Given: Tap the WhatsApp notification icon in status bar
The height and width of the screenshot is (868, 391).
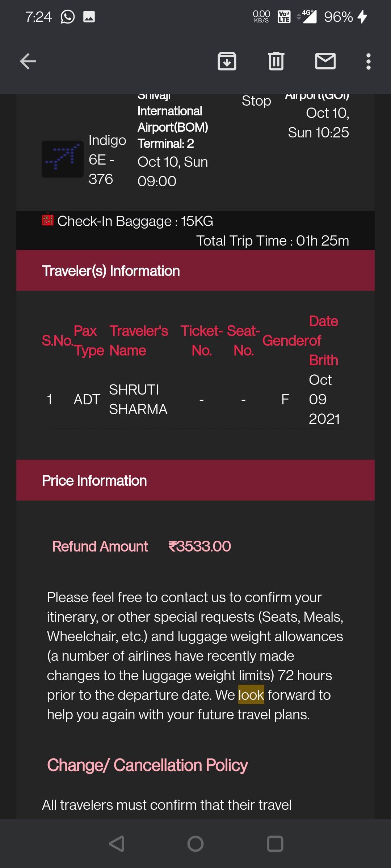Looking at the screenshot, I should tap(67, 17).
